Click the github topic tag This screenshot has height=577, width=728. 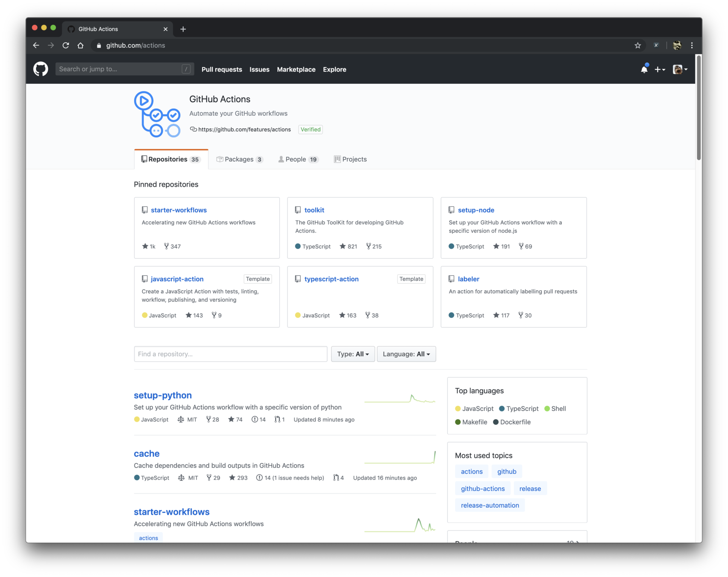pos(507,471)
